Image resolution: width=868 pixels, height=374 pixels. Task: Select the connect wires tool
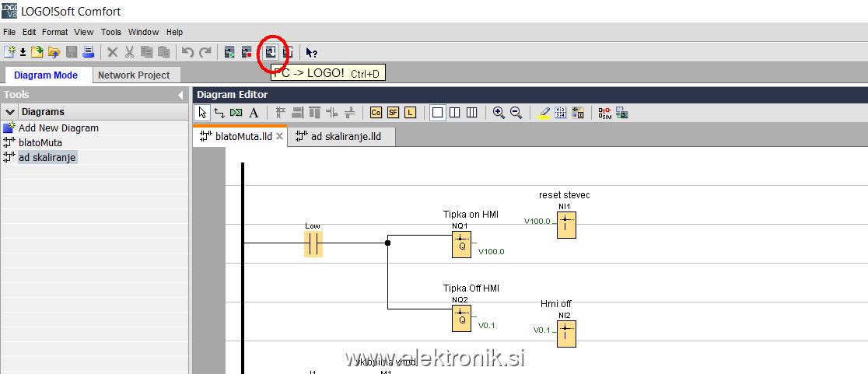click(x=219, y=113)
